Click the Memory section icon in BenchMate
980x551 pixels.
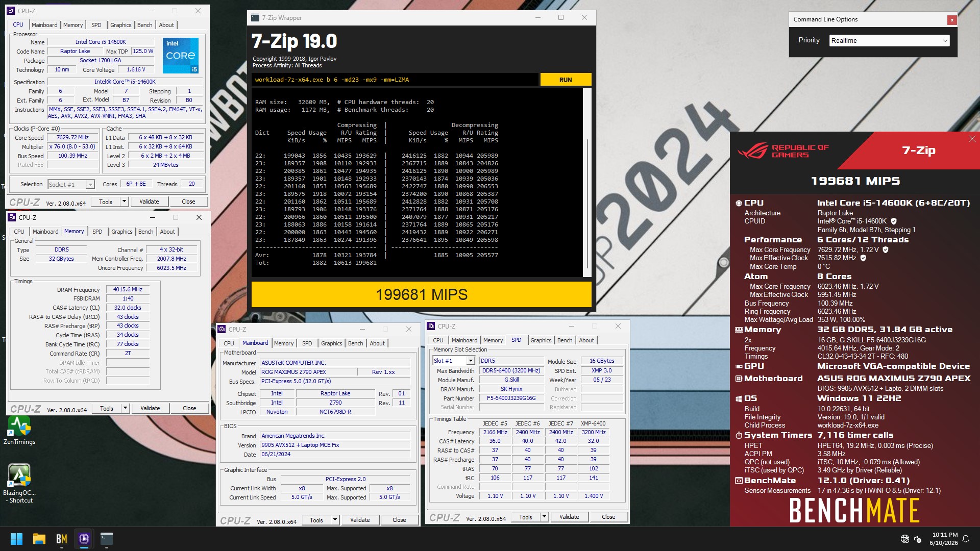(739, 330)
